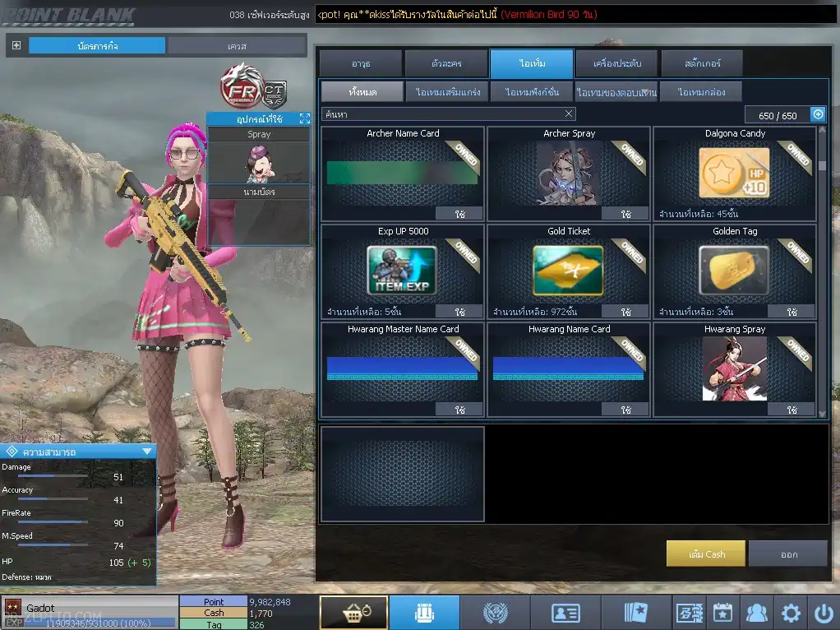Collapse the ความสามารถ stats panel arrow

tap(146, 452)
